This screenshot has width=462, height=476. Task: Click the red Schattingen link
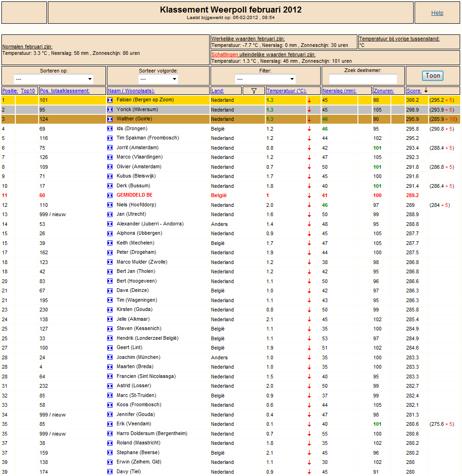[x=224, y=55]
